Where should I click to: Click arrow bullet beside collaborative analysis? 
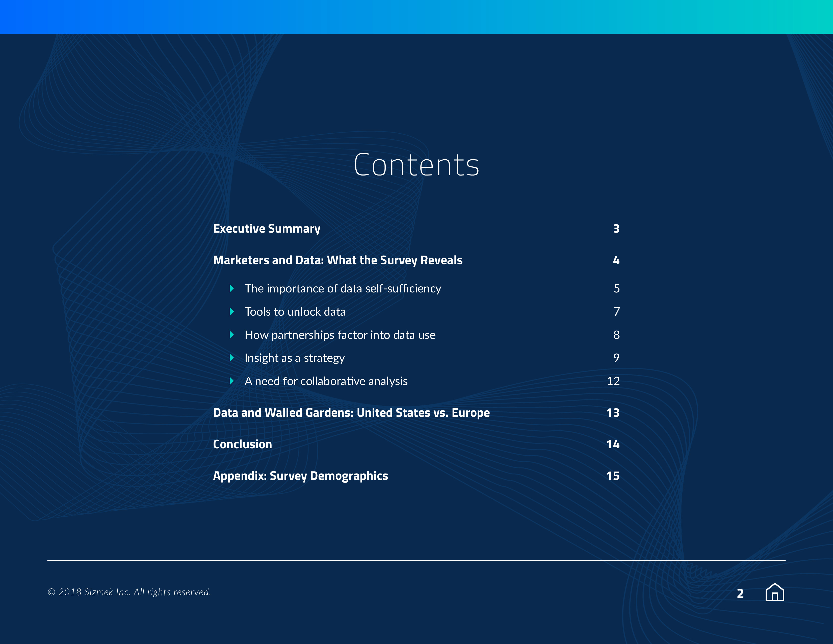point(231,381)
